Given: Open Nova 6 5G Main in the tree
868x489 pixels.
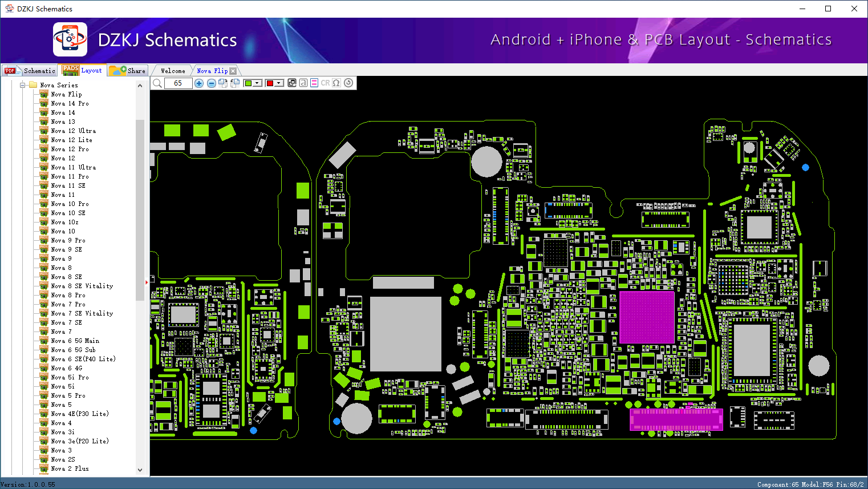Looking at the screenshot, I should (75, 341).
